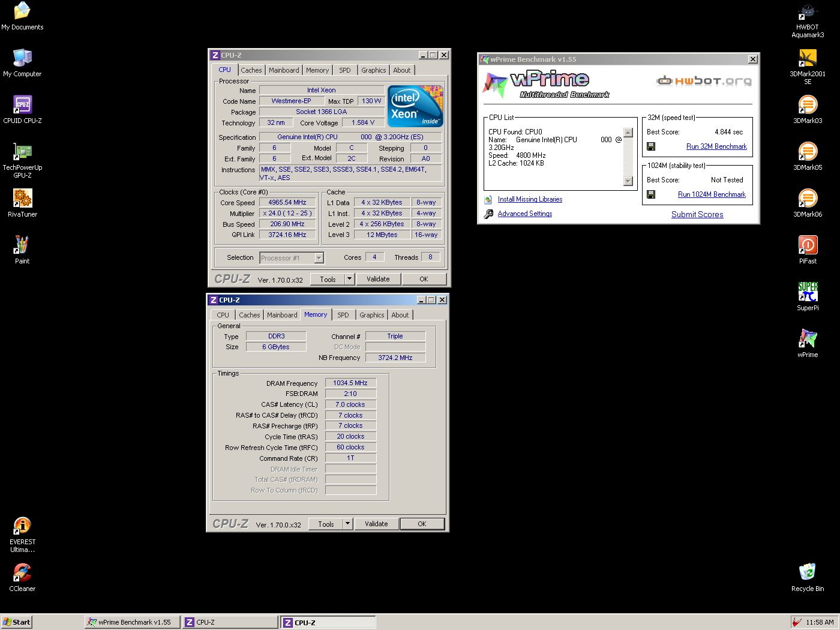Viewport: 840px width, 630px height.
Task: Switch to wPrime Benchmark taskbar button
Action: tap(131, 622)
